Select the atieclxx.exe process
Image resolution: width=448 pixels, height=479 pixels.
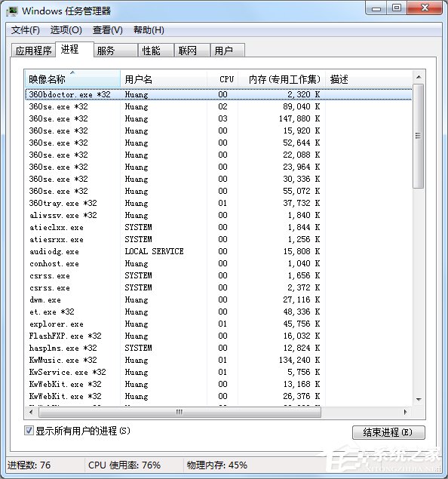pyautogui.click(x=219, y=227)
